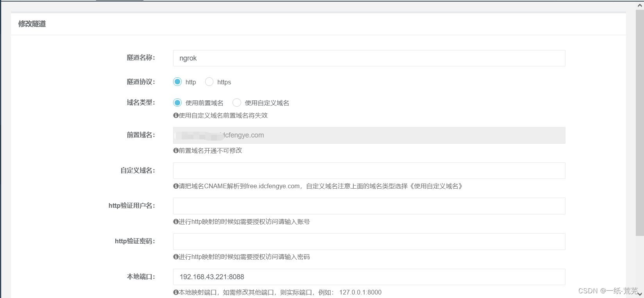Click the info icon beside 使用自定义域名前置域名将失效
The height and width of the screenshot is (298, 644).
[x=176, y=116]
